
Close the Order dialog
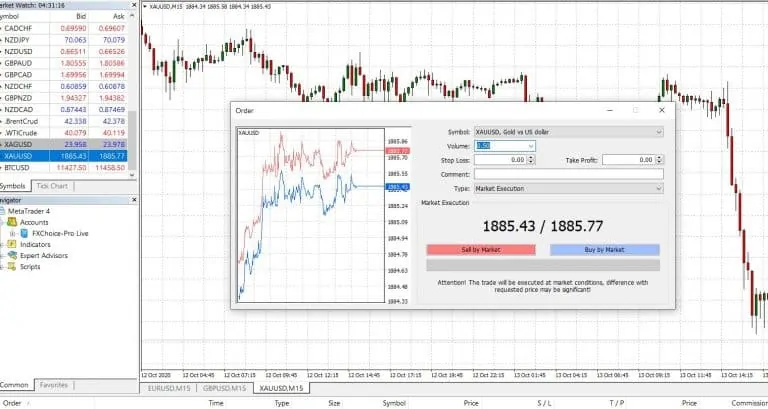[x=662, y=110]
